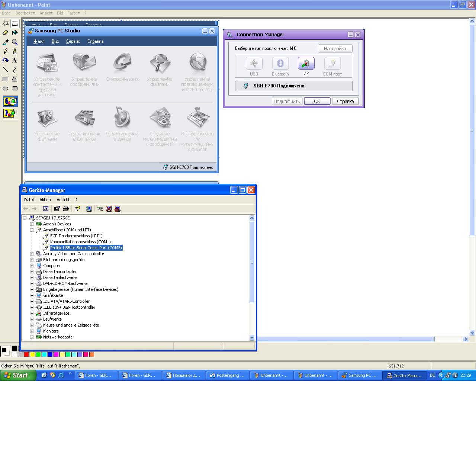Select the straight Line tool
This screenshot has width=476, height=456.
[6, 70]
